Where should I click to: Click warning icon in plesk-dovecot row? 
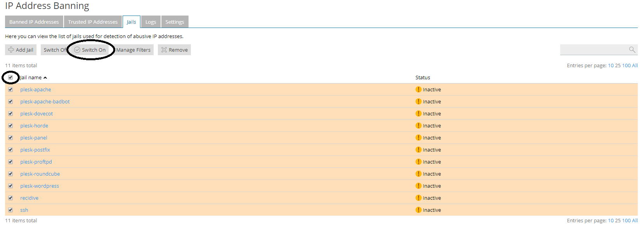pos(418,113)
